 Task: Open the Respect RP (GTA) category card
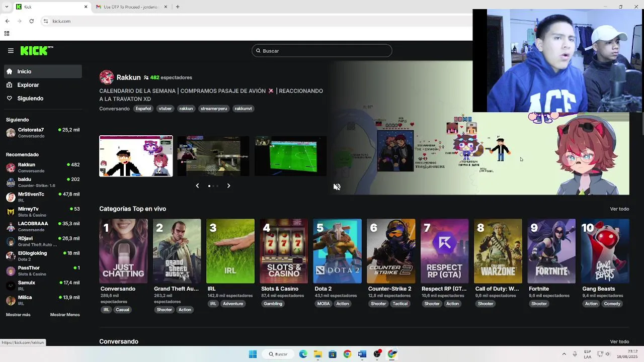pos(444,251)
